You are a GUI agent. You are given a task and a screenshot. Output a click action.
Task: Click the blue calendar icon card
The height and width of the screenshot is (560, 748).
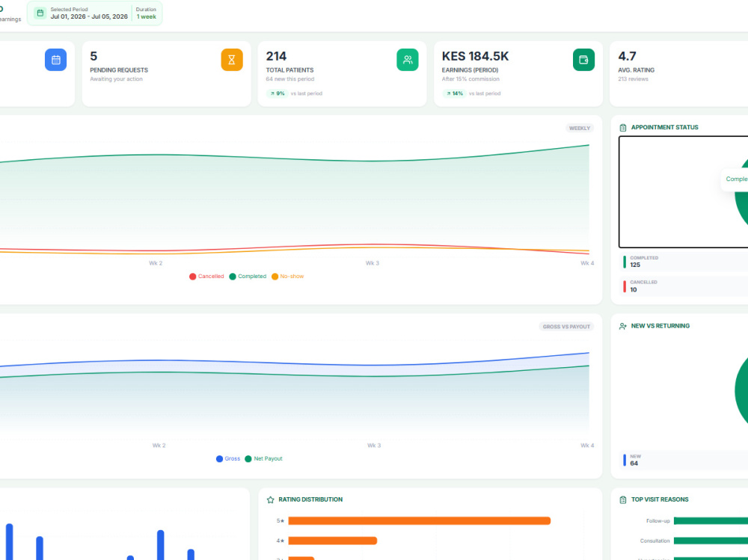click(56, 60)
